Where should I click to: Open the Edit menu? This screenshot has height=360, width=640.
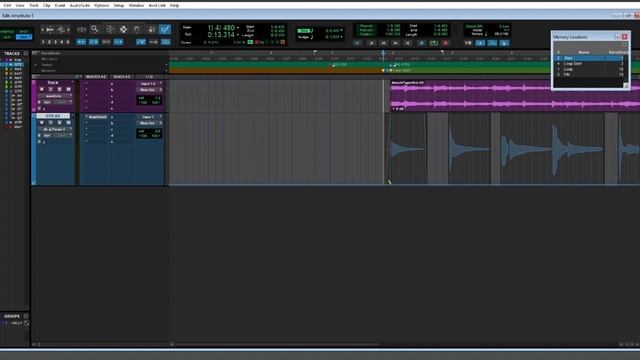click(7, 5)
